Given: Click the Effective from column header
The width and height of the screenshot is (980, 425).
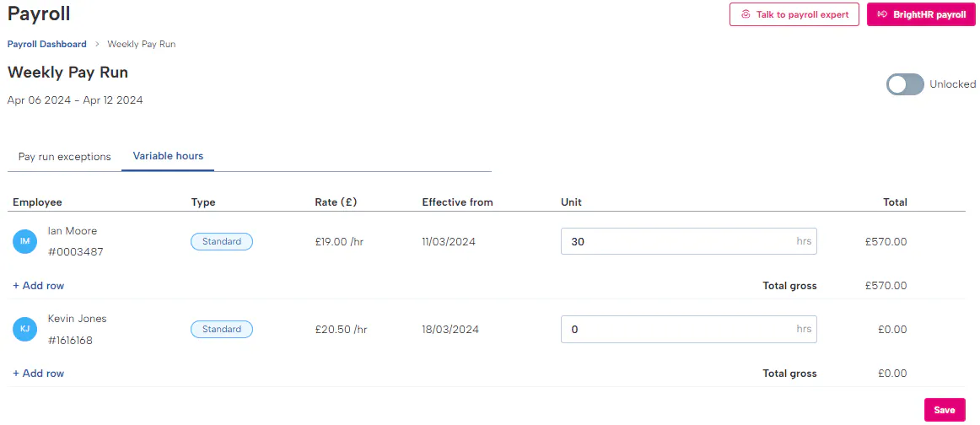Looking at the screenshot, I should (x=457, y=202).
